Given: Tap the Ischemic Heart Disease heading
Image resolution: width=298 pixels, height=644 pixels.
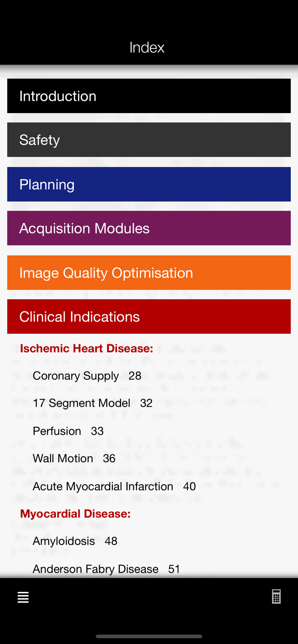Looking at the screenshot, I should pos(86,348).
